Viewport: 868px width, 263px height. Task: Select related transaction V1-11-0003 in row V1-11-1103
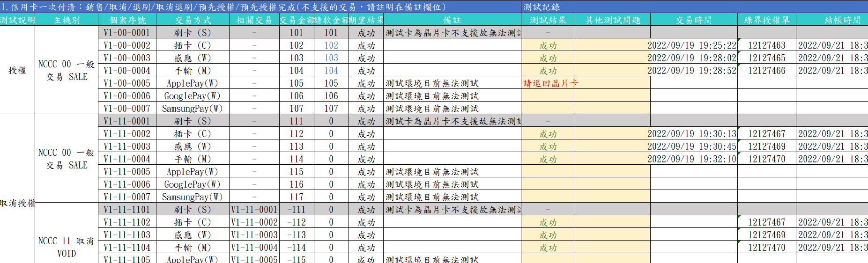click(254, 234)
